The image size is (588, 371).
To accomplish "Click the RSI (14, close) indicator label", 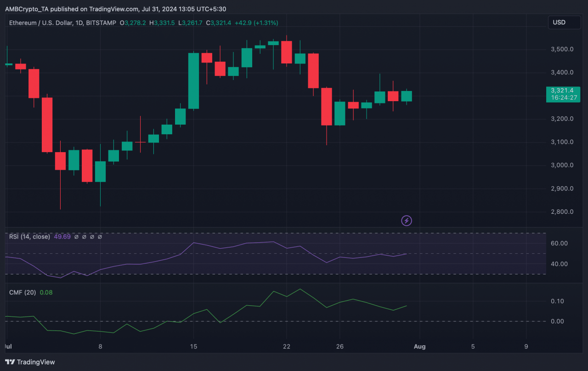I will click(29, 237).
